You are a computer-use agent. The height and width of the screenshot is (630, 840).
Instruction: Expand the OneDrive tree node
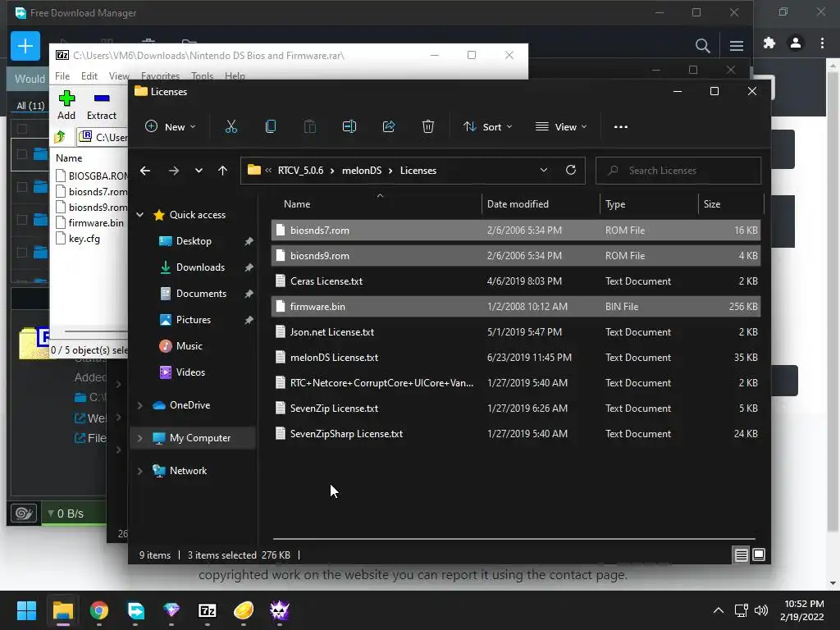point(139,405)
